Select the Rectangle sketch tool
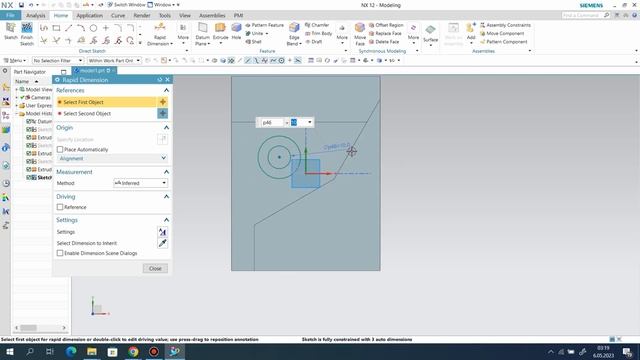The width and height of the screenshot is (640, 360). (x=56, y=28)
